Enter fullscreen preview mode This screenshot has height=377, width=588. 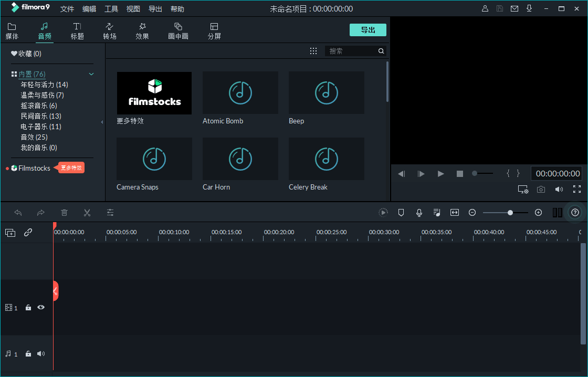click(577, 190)
